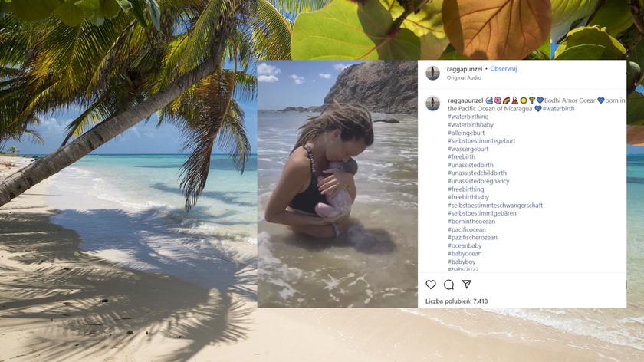Click the avatar beside the caption
The image size is (644, 362).
(x=432, y=104)
